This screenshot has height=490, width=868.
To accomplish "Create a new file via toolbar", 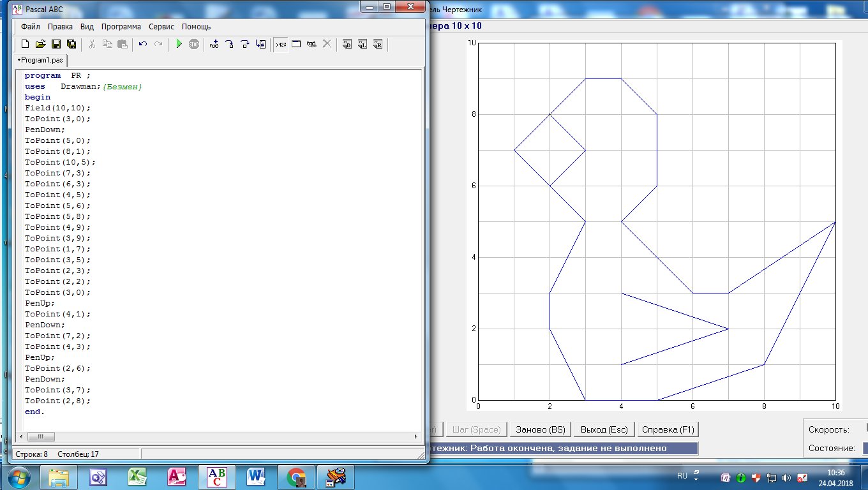I will pyautogui.click(x=25, y=44).
